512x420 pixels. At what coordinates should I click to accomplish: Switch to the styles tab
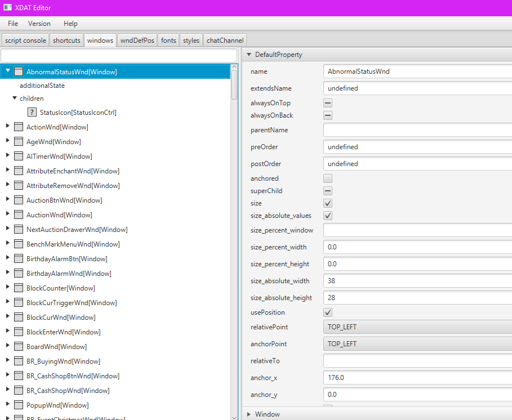pyautogui.click(x=191, y=40)
